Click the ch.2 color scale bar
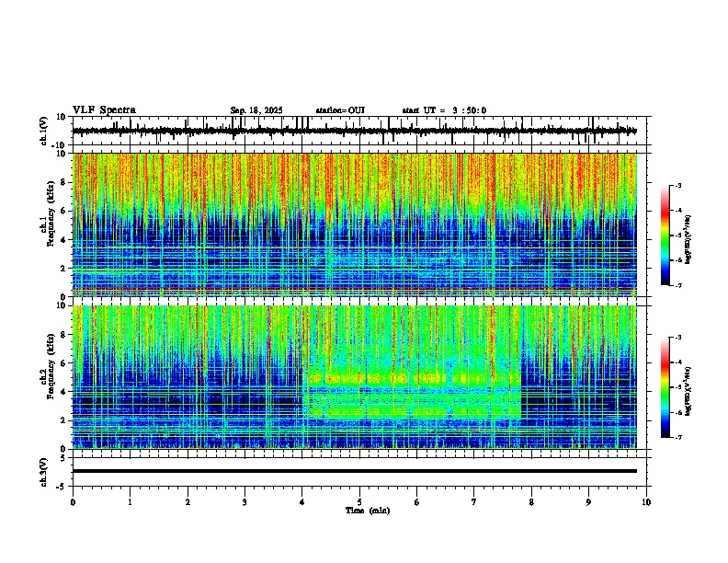The image size is (728, 563). coord(665,387)
